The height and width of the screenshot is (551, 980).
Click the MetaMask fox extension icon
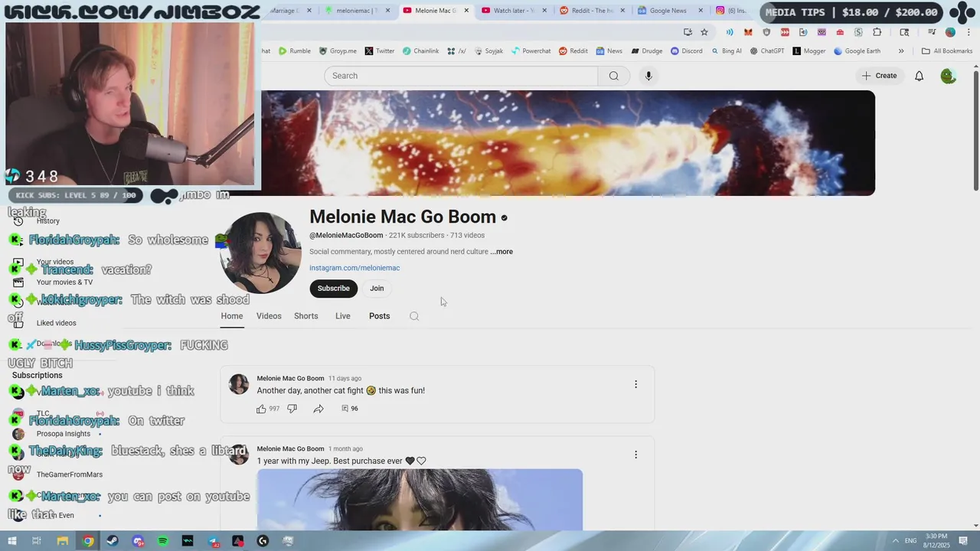pos(748,32)
